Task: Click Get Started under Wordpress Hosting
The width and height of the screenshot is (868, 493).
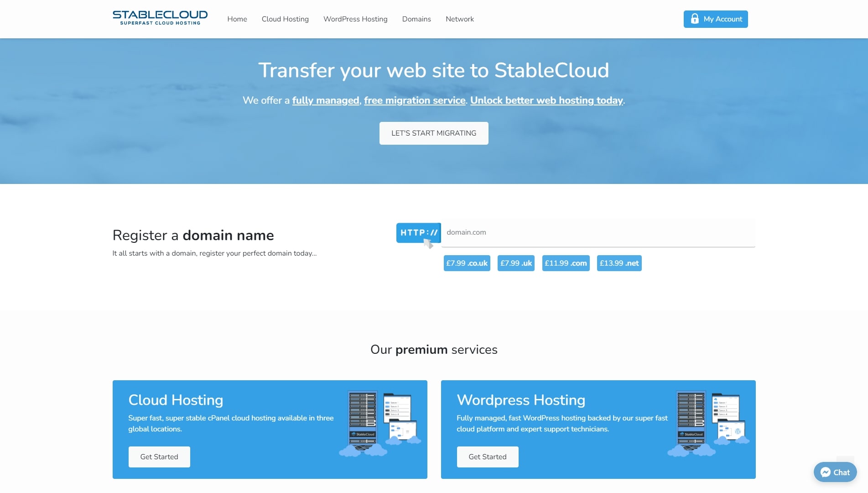Action: 488,457
